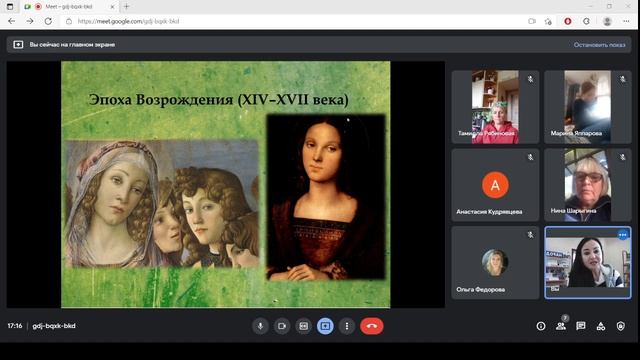The image size is (640, 360).
Task: Select Анастасия Кудрявцева's avatar tile
Action: point(495,185)
